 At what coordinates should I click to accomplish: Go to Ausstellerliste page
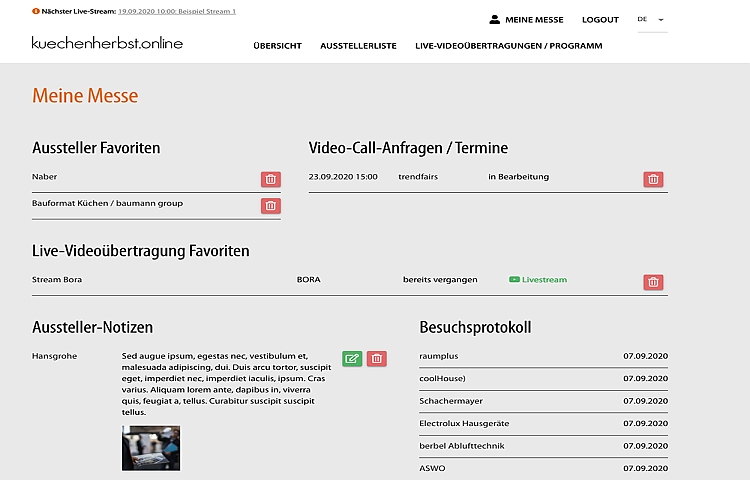pos(358,46)
